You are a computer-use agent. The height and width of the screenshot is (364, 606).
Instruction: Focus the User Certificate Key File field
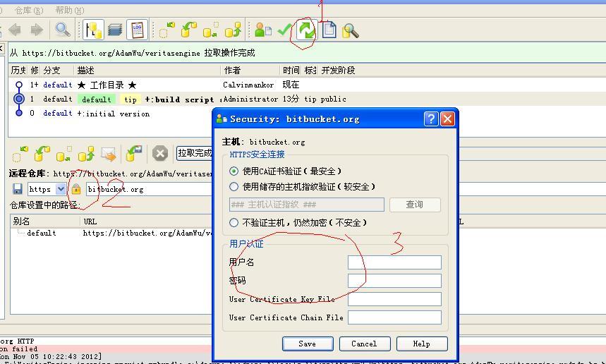point(394,299)
